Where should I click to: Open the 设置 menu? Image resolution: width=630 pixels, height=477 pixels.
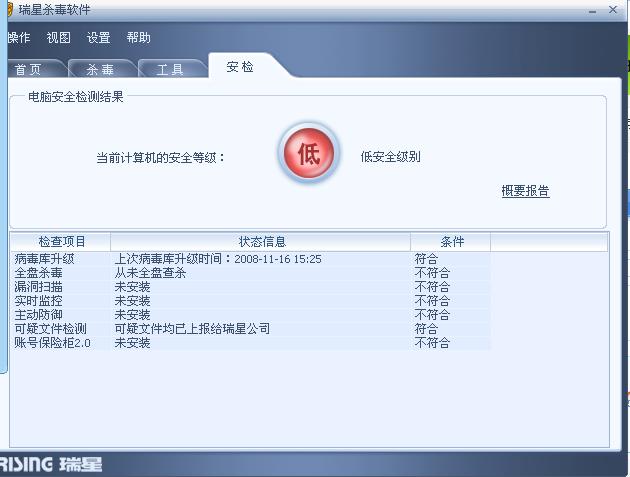pyautogui.click(x=98, y=38)
